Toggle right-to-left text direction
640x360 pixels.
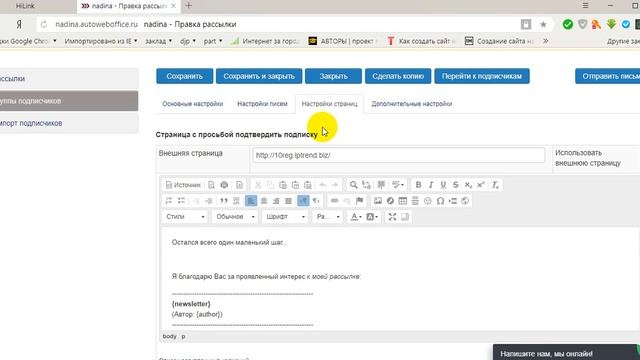point(316,200)
